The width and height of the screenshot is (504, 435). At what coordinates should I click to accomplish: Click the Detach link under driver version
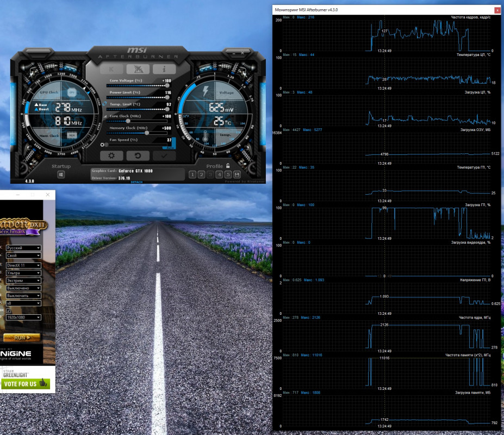(x=136, y=182)
